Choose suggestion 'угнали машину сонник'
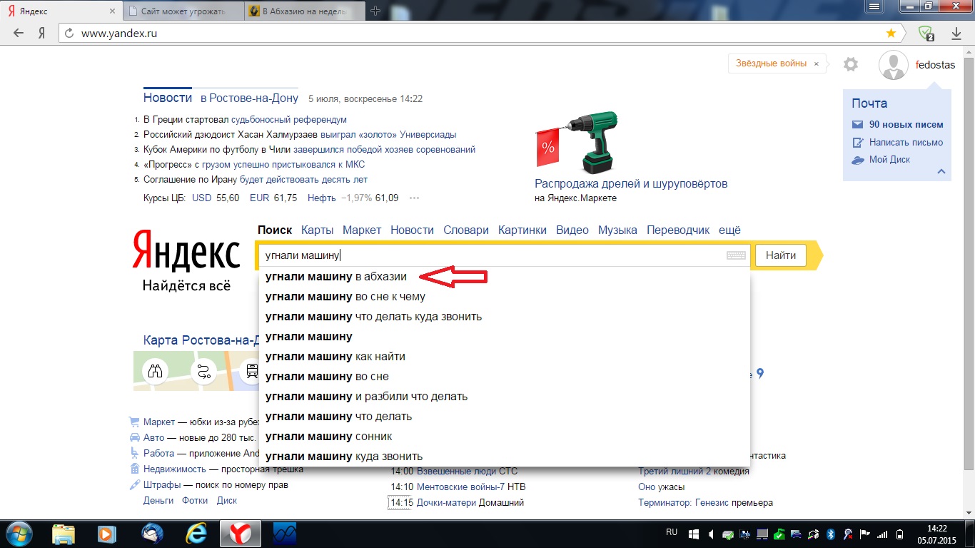 pyautogui.click(x=504, y=437)
